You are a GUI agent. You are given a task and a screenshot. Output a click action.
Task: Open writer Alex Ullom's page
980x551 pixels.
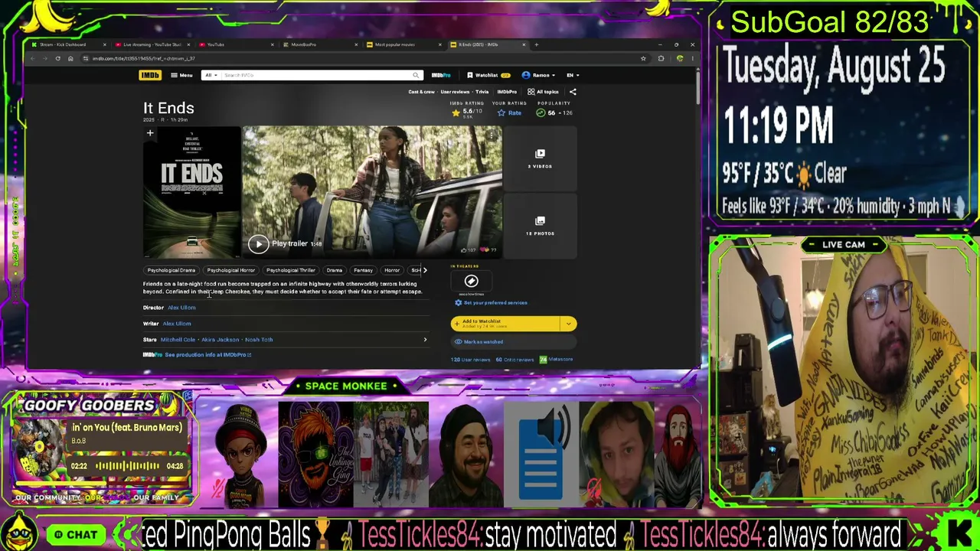pos(177,324)
